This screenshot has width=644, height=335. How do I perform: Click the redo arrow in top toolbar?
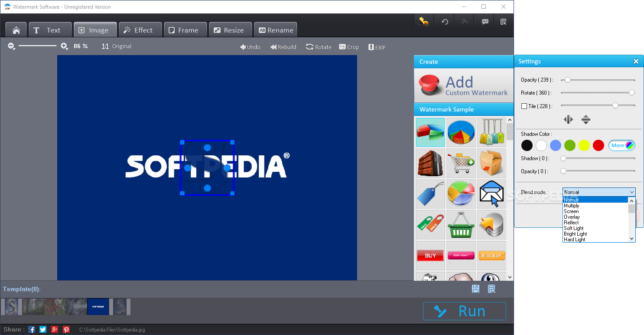pos(465,22)
